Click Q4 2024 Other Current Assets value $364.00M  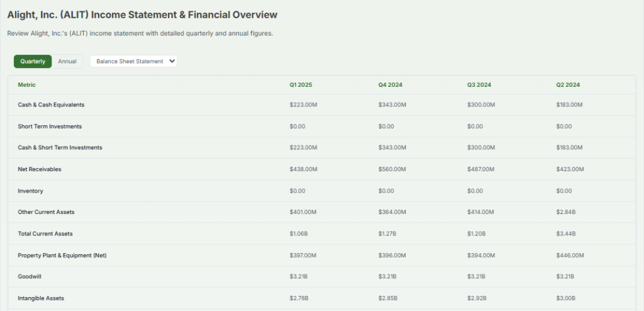392,212
